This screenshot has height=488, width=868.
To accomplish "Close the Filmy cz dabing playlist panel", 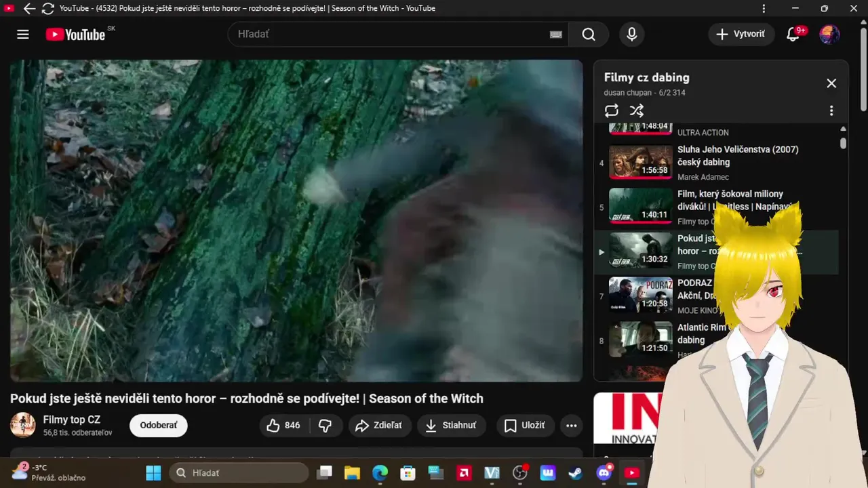I will (x=831, y=83).
